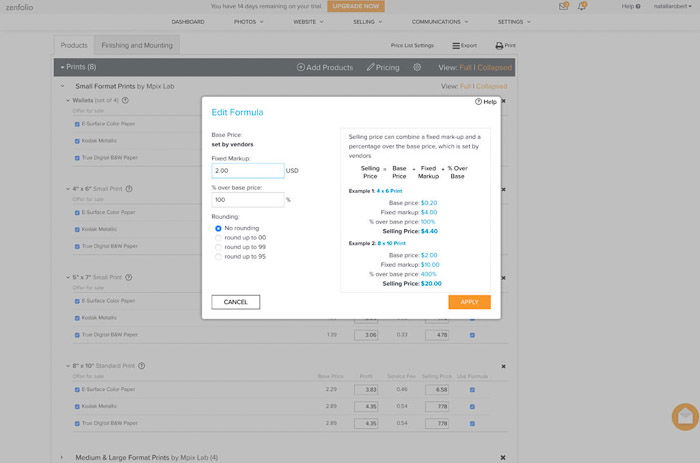Click the orange Apply button
The image size is (700, 463).
[469, 302]
